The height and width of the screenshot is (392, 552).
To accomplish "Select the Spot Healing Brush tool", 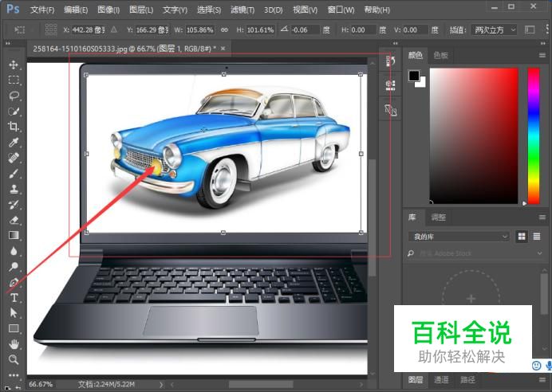I will tap(14, 158).
